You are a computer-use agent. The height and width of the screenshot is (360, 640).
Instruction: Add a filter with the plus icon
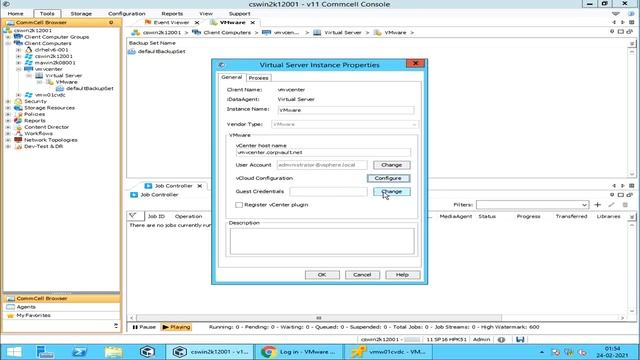pos(598,204)
